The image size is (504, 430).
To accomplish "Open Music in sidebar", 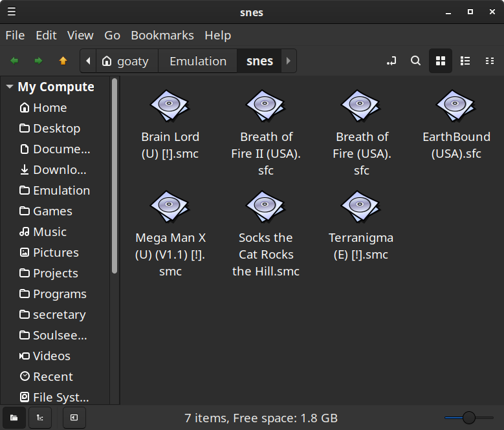I will point(55,231).
